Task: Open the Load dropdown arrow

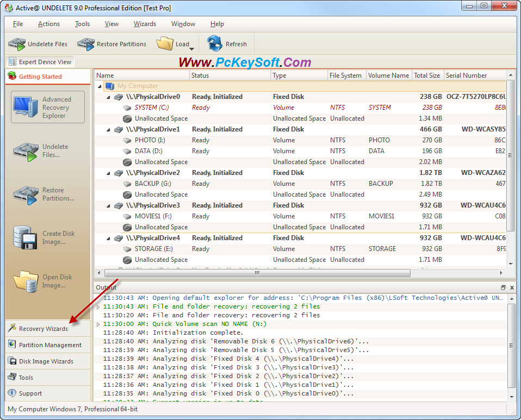Action: tap(192, 49)
